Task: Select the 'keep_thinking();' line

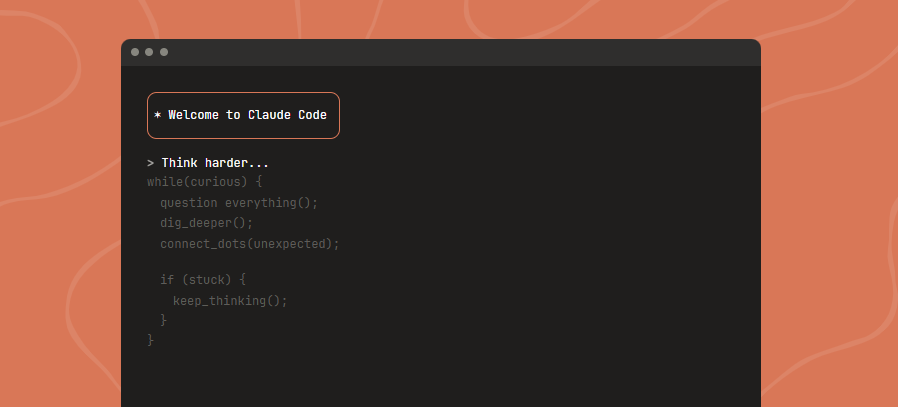Action: pyautogui.click(x=230, y=300)
